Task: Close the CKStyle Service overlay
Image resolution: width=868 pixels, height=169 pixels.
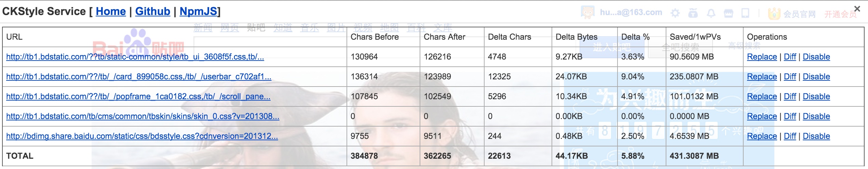Action: click(857, 9)
